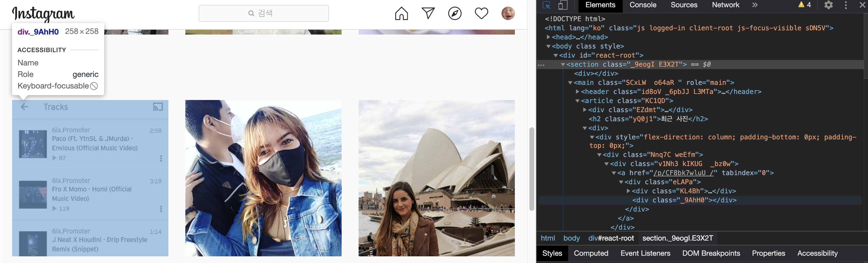Click the page vertical scrollbar thumb
Viewport: 868px width, 263px height.
pos(532,169)
